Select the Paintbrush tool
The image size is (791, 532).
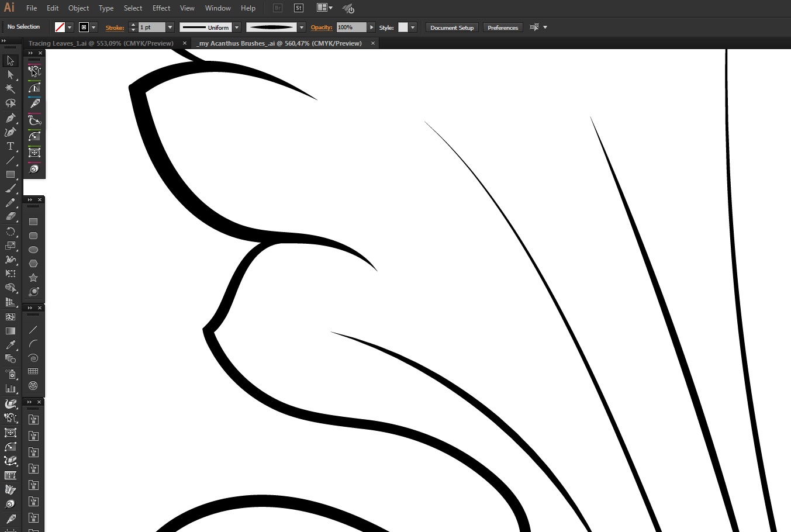10,189
